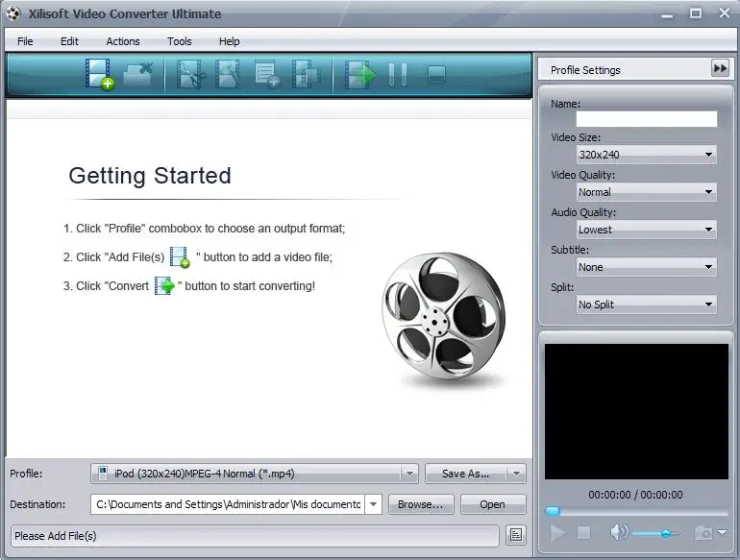
Task: Expand the Video Quality Normal dropdown
Action: click(708, 192)
